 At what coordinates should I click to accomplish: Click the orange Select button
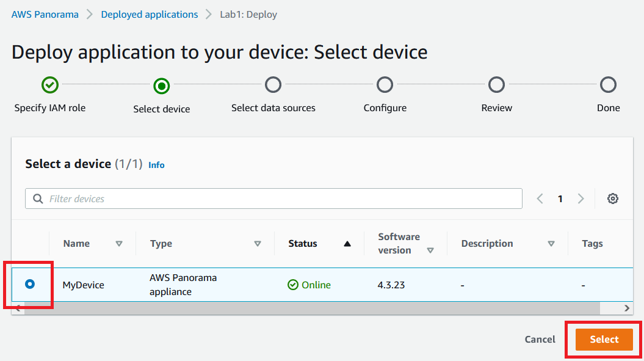604,339
